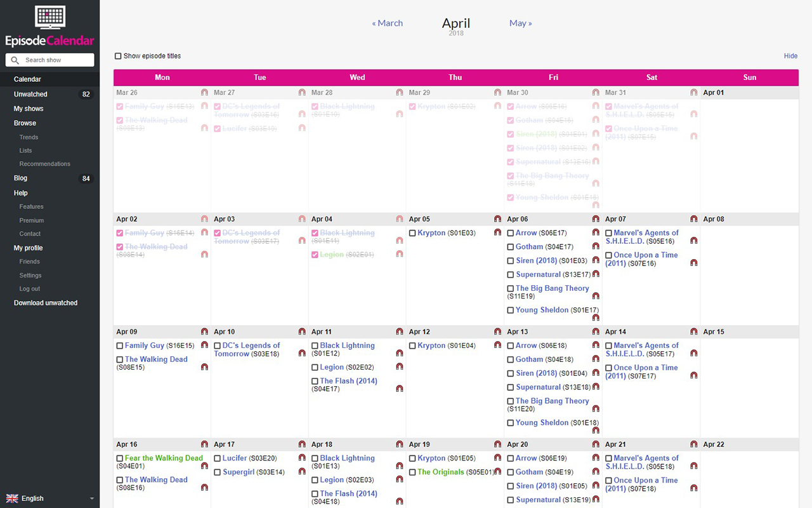
Task: Click the bell icon on the Mar 26 header
Action: [204, 92]
